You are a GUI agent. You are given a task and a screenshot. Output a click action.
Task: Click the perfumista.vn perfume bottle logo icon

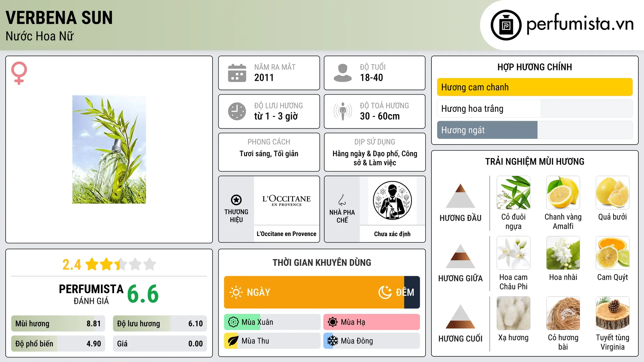(x=506, y=25)
